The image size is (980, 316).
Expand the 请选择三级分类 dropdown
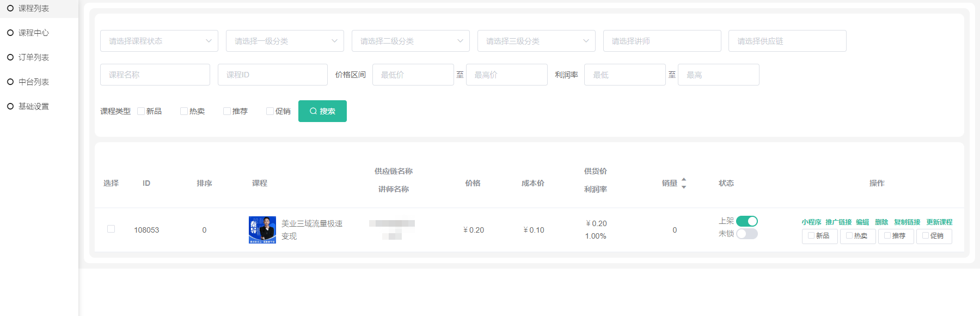[536, 41]
